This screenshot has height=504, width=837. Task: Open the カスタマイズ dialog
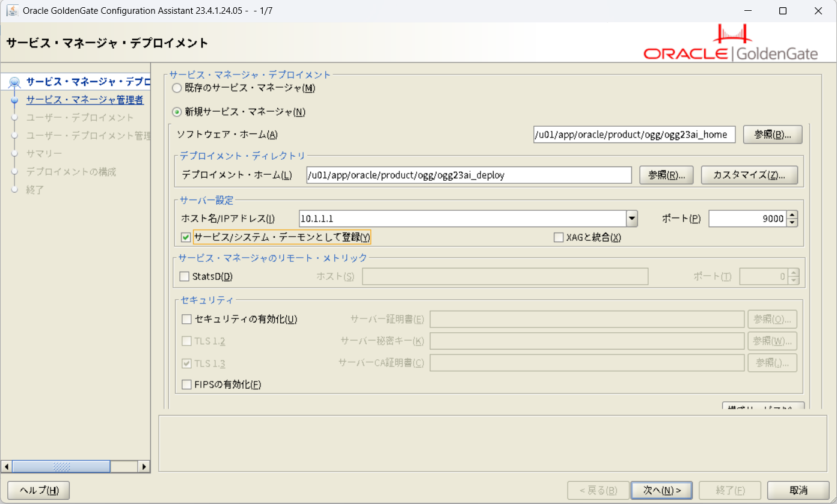coord(749,175)
